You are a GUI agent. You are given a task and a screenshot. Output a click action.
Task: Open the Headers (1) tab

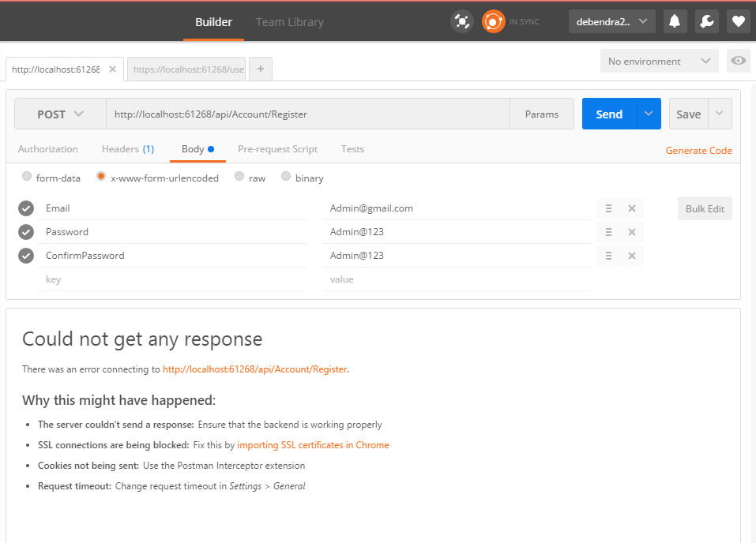tap(128, 149)
